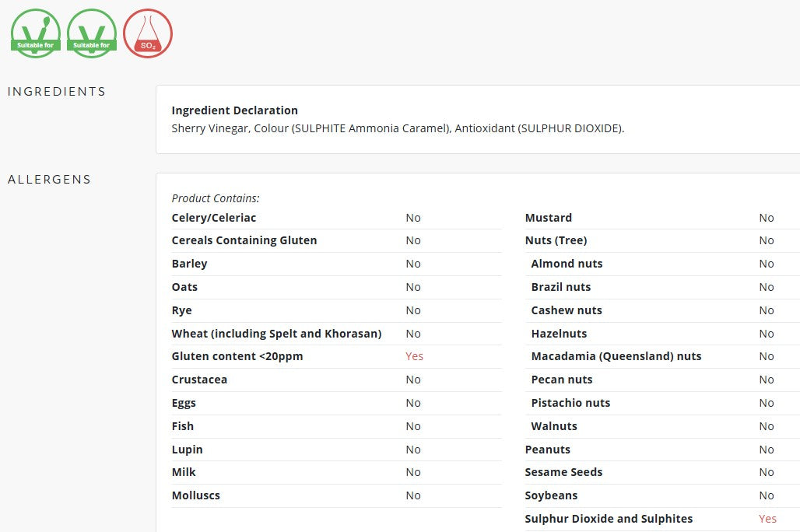
Task: Click the red SO₂ flask icon
Action: pos(148,33)
